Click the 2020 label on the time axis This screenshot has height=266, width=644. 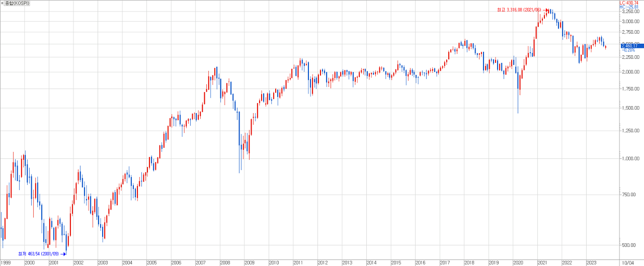(x=518, y=262)
